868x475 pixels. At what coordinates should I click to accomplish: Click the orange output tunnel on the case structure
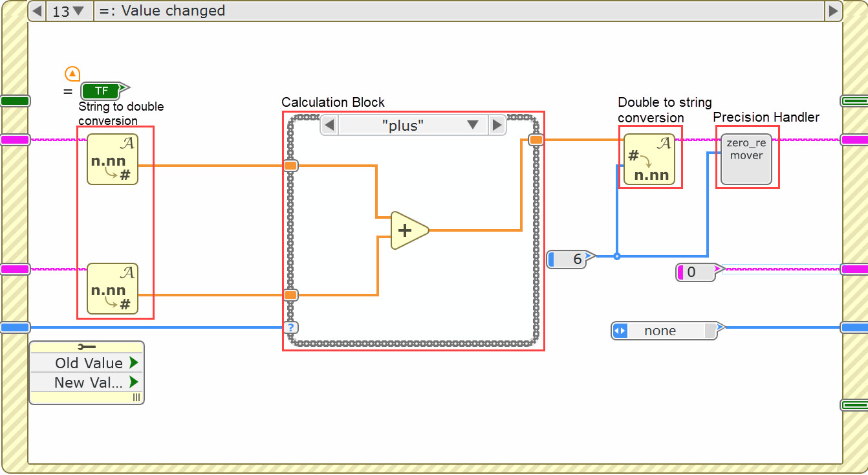pyautogui.click(x=536, y=138)
